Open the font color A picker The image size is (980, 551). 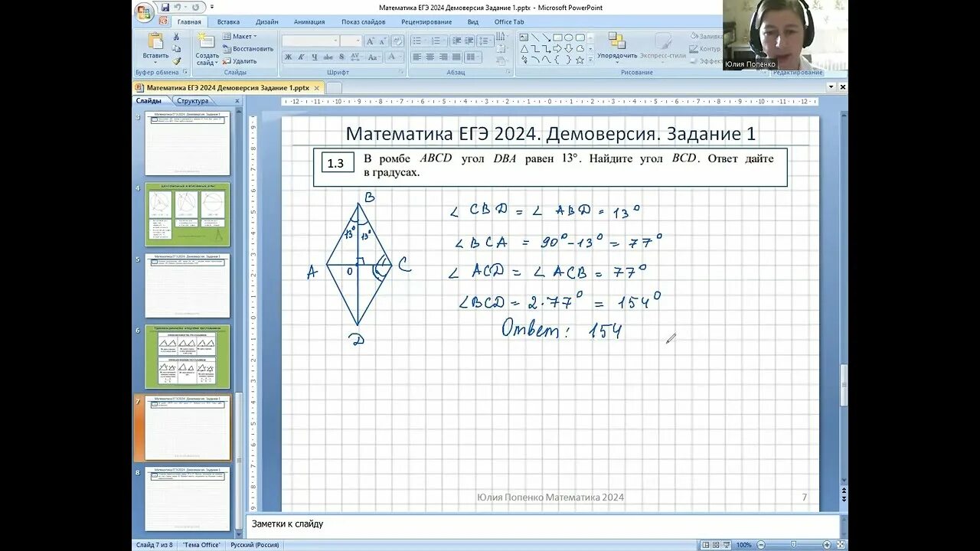coord(394,57)
